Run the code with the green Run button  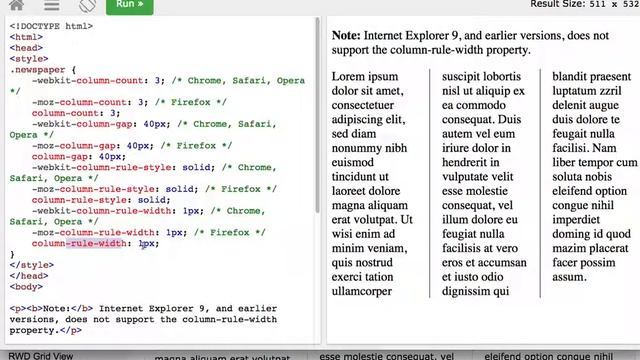[x=130, y=6]
